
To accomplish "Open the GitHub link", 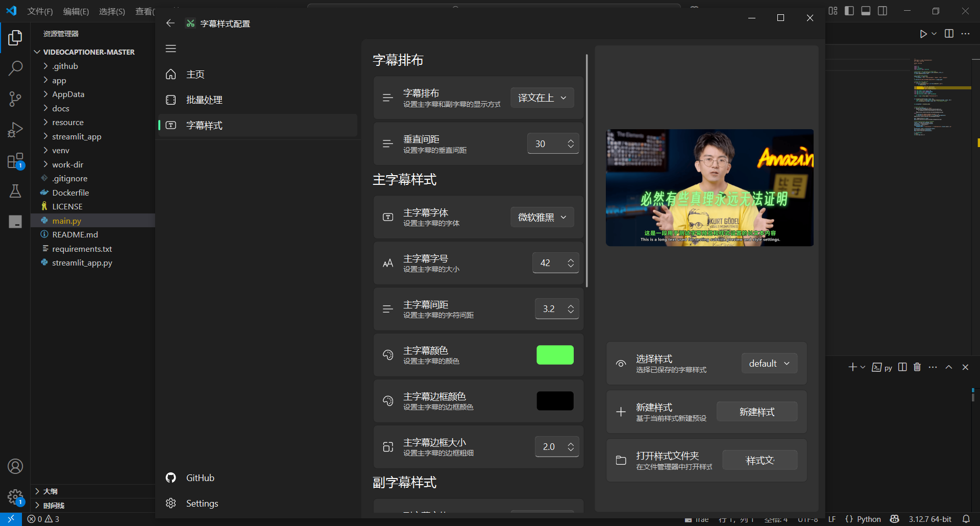I will pyautogui.click(x=198, y=477).
